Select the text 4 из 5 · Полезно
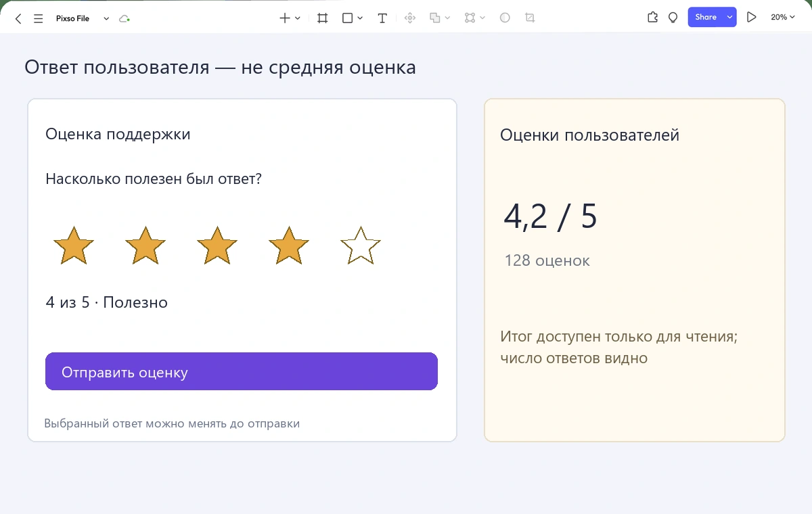 point(106,302)
